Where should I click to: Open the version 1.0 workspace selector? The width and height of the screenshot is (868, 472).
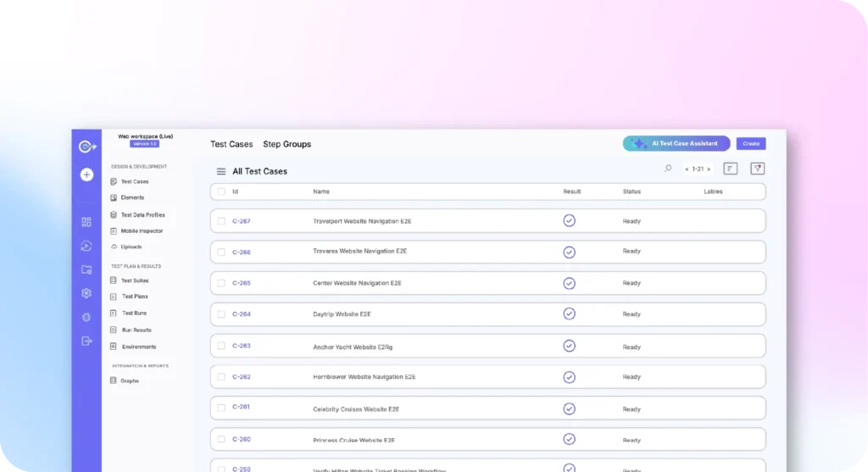pyautogui.click(x=144, y=144)
